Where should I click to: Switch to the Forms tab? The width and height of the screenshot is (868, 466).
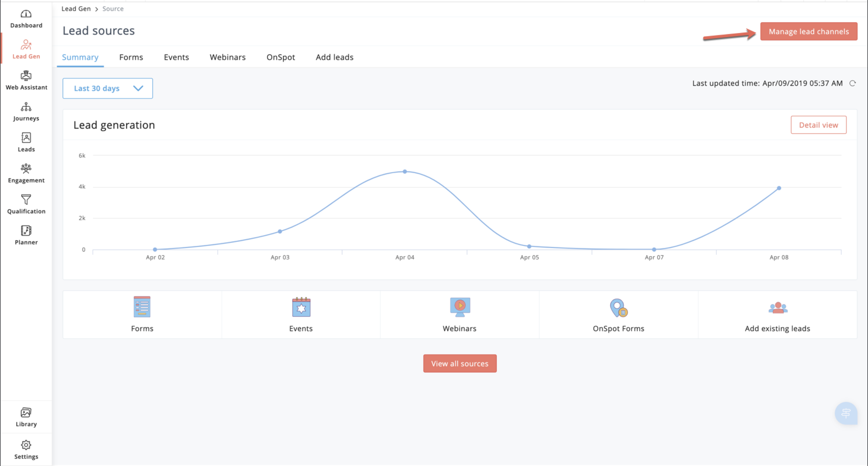(131, 57)
